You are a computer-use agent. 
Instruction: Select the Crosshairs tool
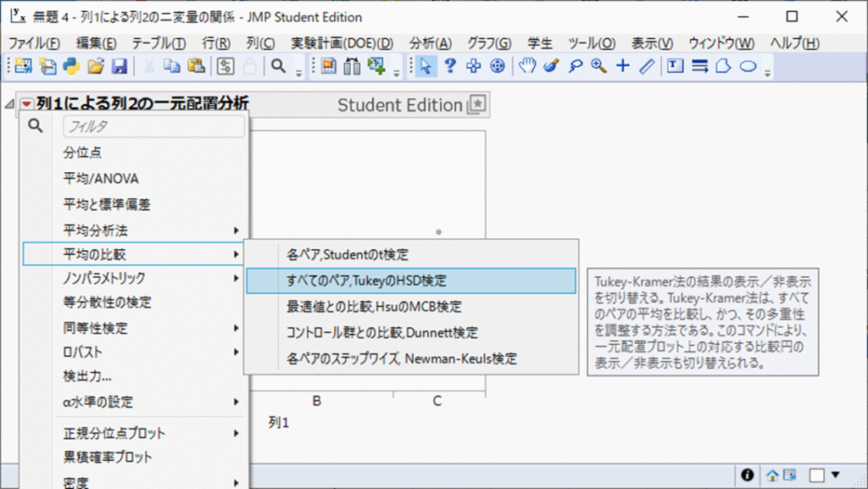(622, 66)
